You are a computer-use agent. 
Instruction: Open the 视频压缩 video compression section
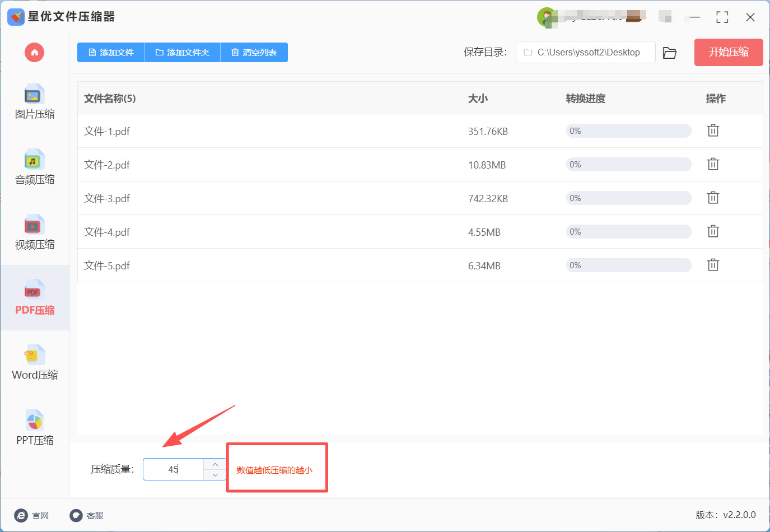coord(35,233)
